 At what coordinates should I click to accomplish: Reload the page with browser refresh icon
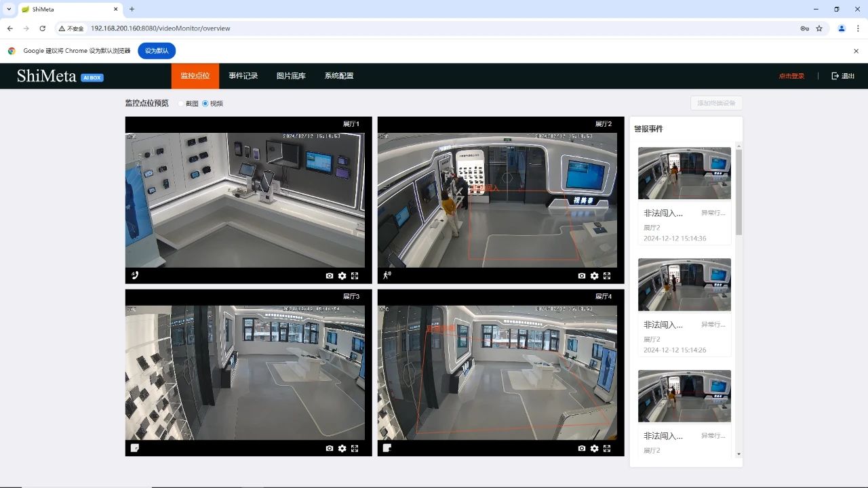click(x=43, y=28)
